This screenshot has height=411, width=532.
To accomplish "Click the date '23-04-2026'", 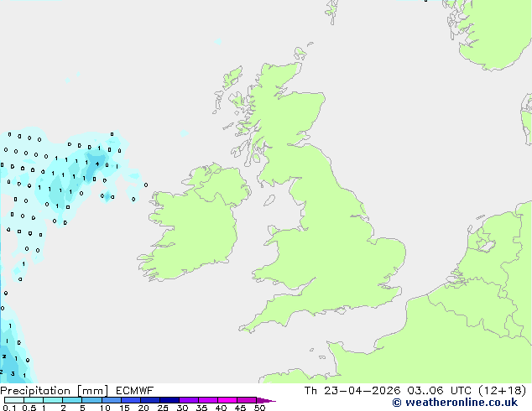I will (x=362, y=391).
